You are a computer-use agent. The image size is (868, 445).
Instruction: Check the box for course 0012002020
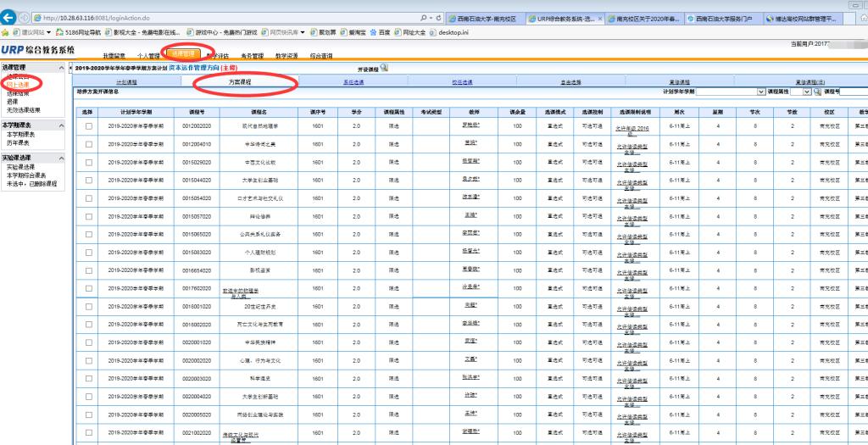pyautogui.click(x=88, y=125)
